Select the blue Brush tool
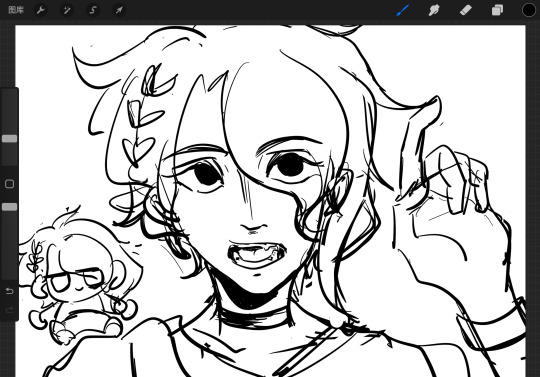 tap(403, 10)
